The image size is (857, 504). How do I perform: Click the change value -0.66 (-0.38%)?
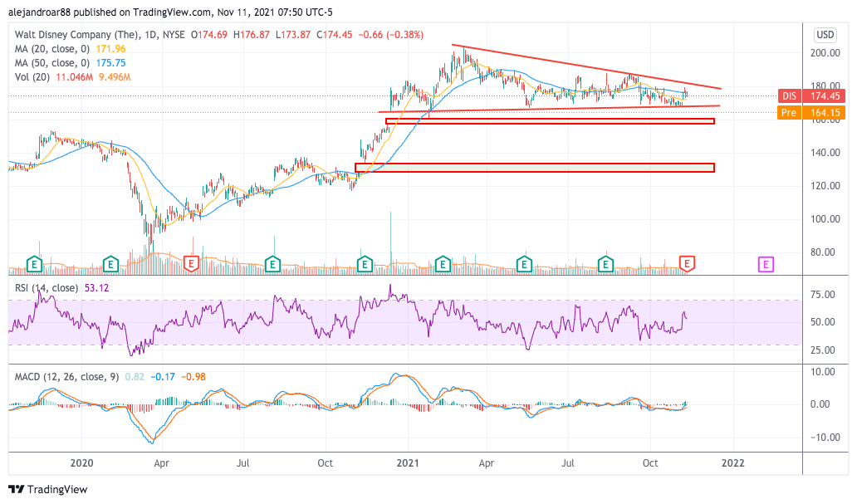[391, 34]
